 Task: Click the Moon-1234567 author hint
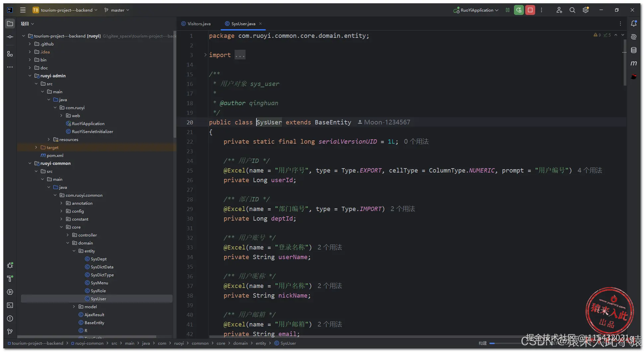[384, 122]
